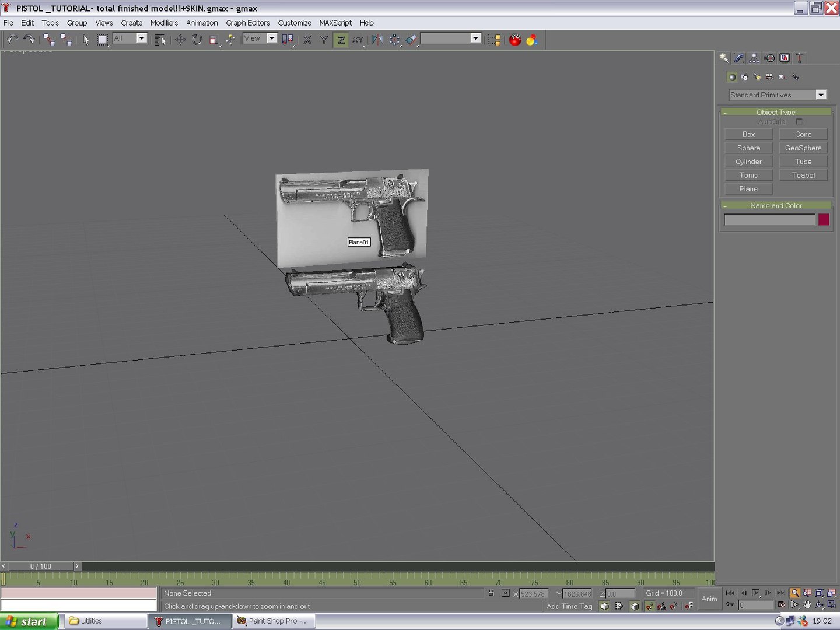
Task: Create a Cylinder primitive
Action: (748, 162)
